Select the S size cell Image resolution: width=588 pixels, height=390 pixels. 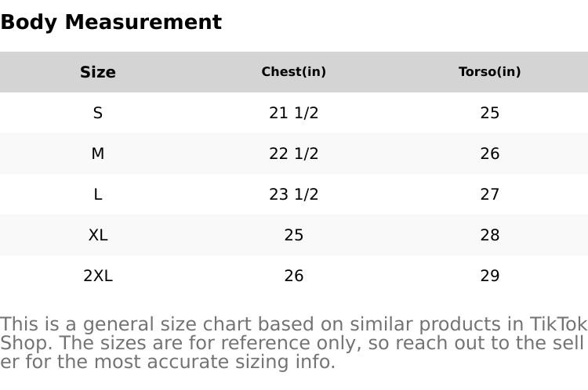[x=98, y=113]
